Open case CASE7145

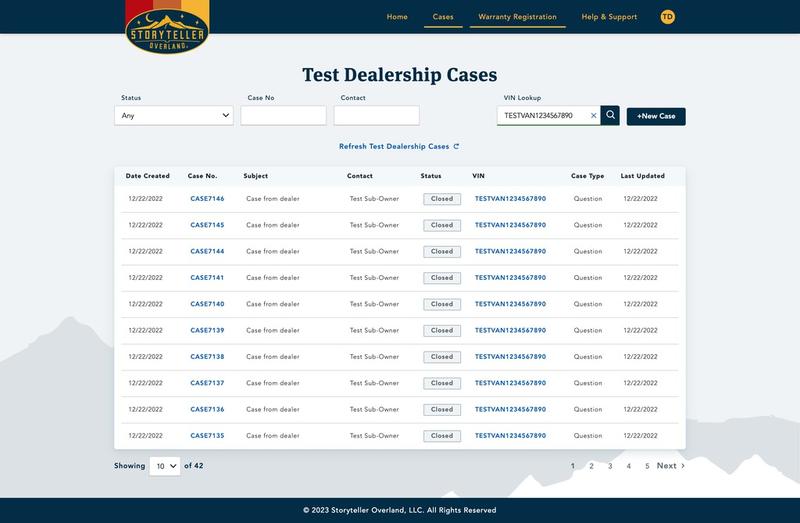tap(207, 225)
